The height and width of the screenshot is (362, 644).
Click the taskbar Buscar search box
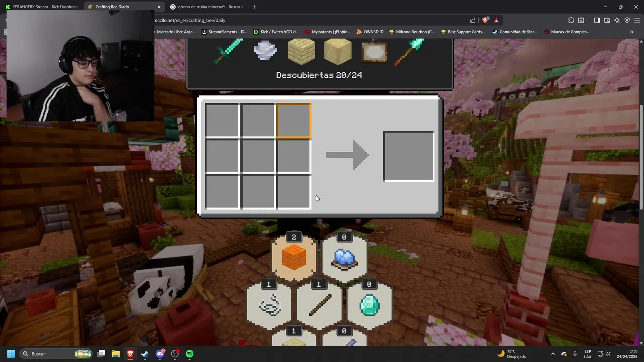[57, 354]
